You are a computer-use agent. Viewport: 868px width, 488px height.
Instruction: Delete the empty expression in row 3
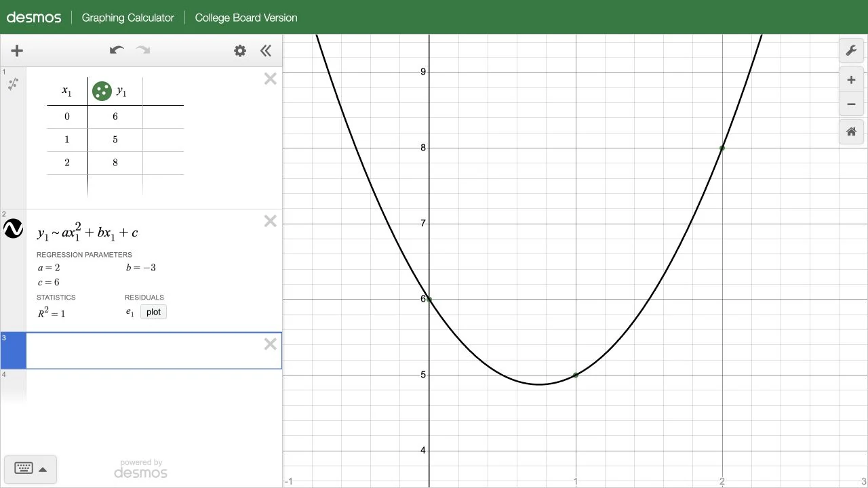tap(271, 344)
